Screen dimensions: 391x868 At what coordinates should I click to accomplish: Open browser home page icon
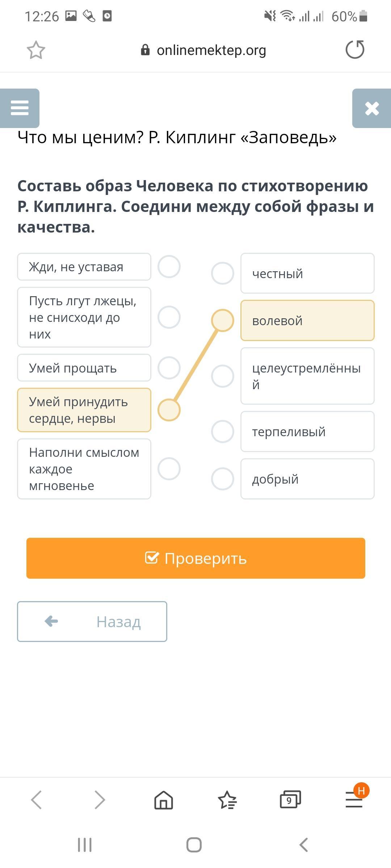pyautogui.click(x=164, y=800)
